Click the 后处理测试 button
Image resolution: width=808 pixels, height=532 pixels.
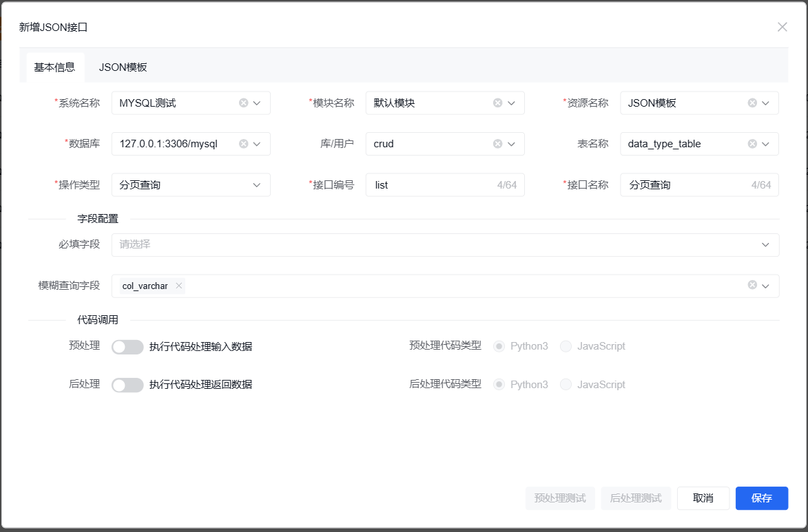(x=636, y=498)
